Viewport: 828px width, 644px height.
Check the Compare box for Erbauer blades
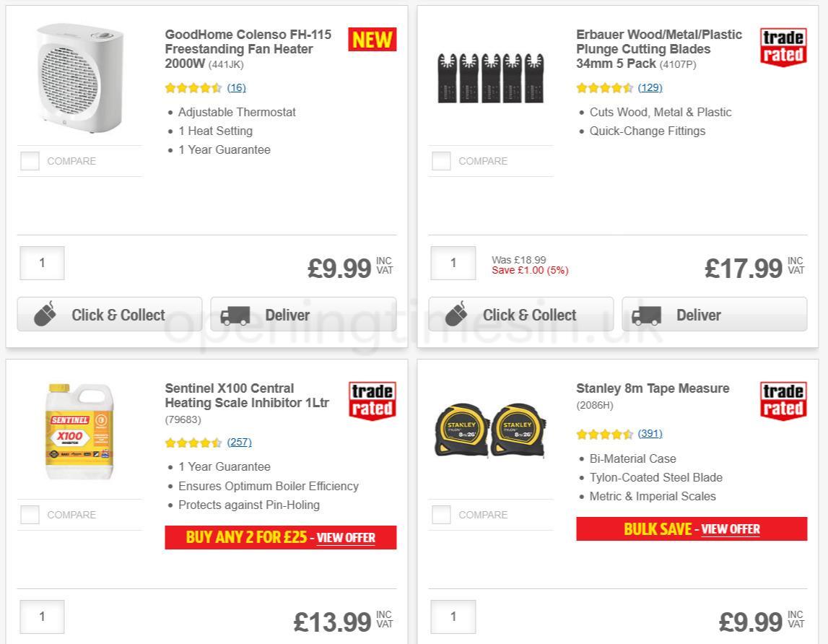pyautogui.click(x=441, y=161)
